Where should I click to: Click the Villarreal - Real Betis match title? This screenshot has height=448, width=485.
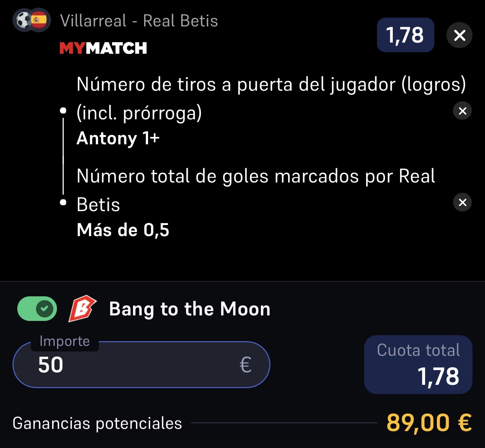pos(139,21)
